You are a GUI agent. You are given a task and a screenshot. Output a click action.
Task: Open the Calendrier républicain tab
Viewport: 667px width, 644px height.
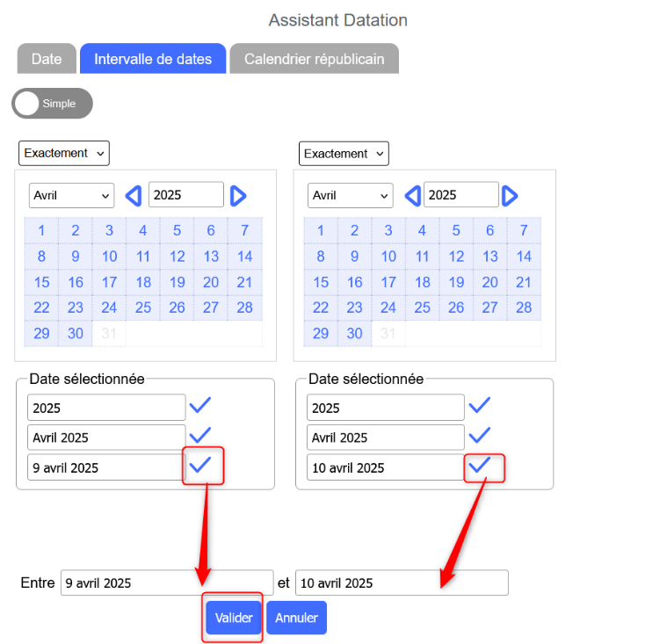coord(314,59)
